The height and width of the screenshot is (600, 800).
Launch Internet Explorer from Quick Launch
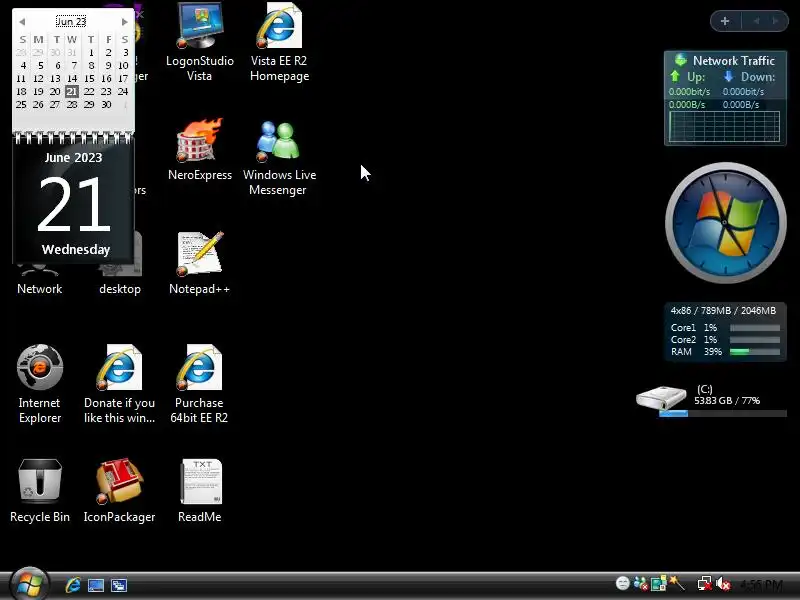(x=73, y=585)
